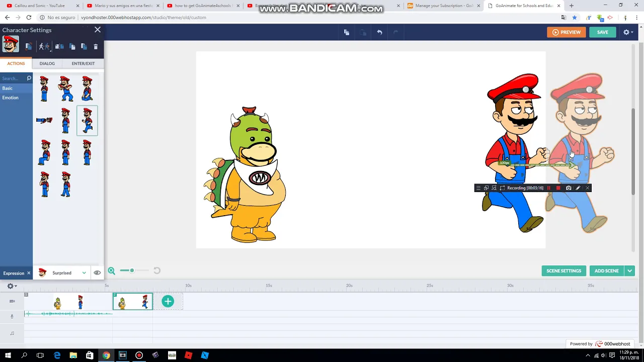The height and width of the screenshot is (362, 644).
Task: Click the search magnifier icon
Action: point(29,78)
